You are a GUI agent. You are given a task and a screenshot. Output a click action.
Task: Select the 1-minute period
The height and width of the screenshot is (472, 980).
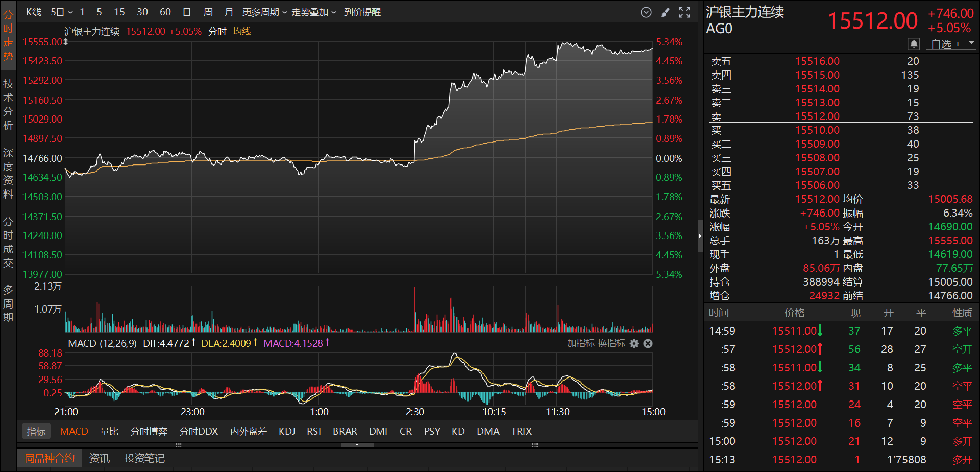(x=82, y=12)
